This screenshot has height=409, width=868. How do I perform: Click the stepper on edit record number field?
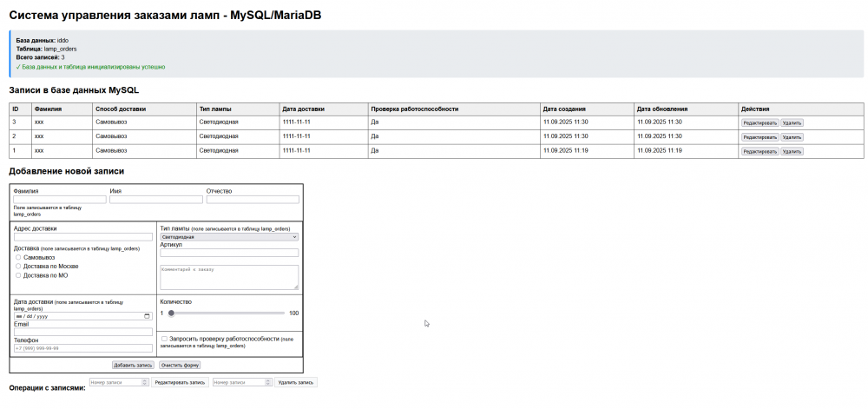click(x=145, y=382)
